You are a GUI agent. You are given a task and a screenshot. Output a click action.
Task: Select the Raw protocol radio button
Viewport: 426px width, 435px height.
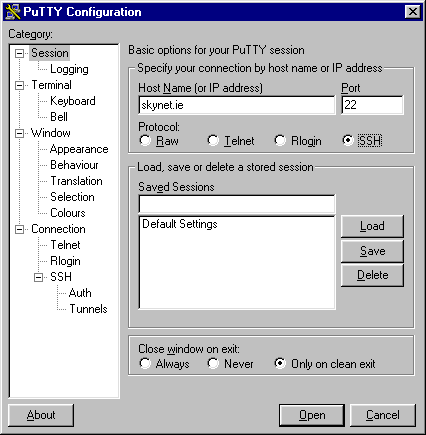click(x=145, y=140)
